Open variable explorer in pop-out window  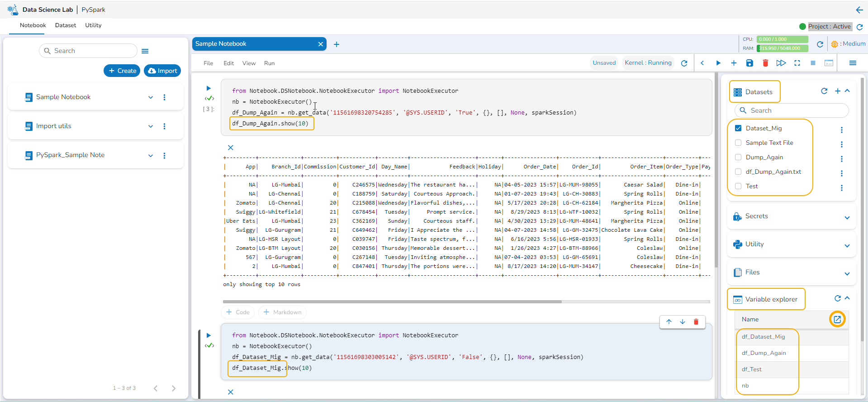[x=837, y=319]
